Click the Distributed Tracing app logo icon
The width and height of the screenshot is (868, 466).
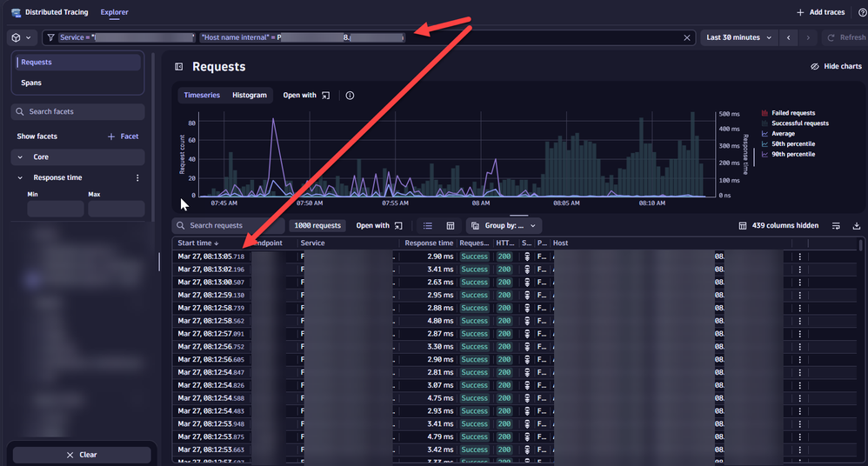[16, 13]
